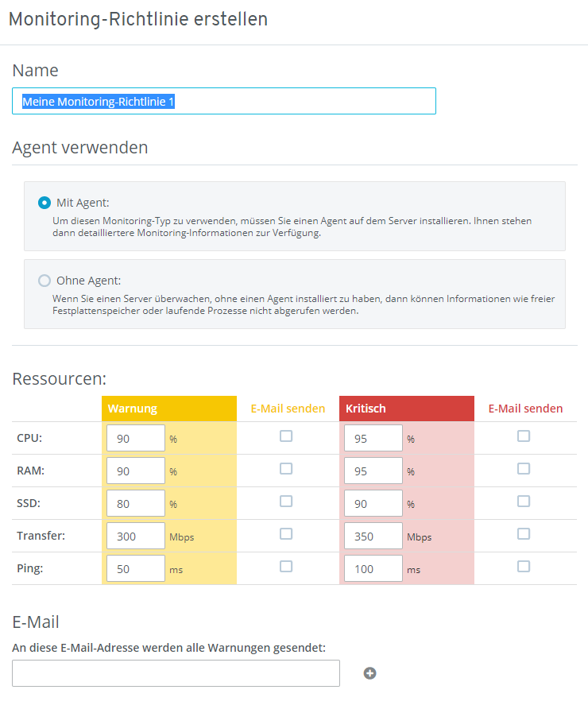Enable critical e-mail checkbox for CPU
Image resolution: width=588 pixels, height=709 pixels.
tap(524, 436)
